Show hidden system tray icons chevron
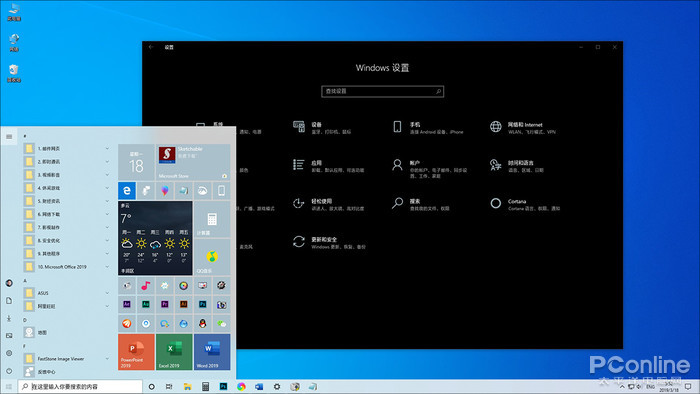This screenshot has height=394, width=700. click(622, 387)
